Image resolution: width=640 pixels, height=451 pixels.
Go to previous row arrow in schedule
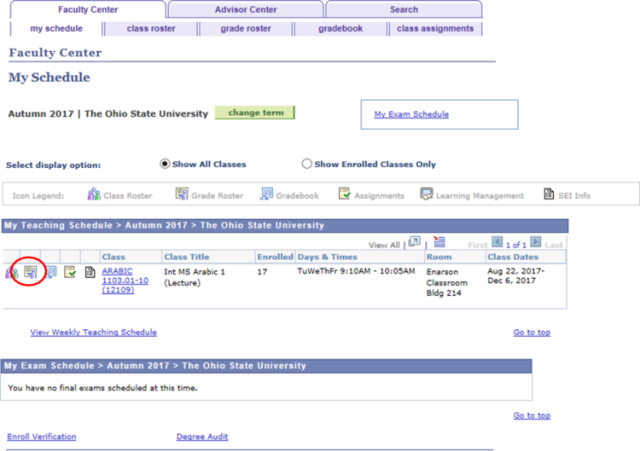click(497, 242)
